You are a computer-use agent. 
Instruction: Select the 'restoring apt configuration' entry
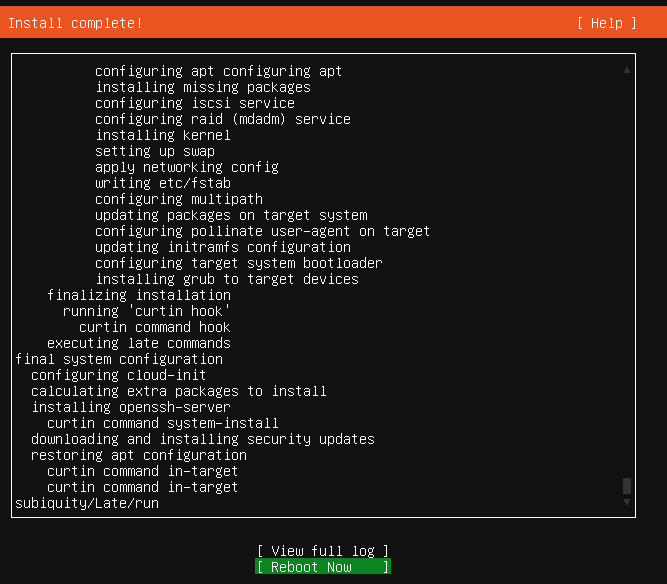coord(139,455)
